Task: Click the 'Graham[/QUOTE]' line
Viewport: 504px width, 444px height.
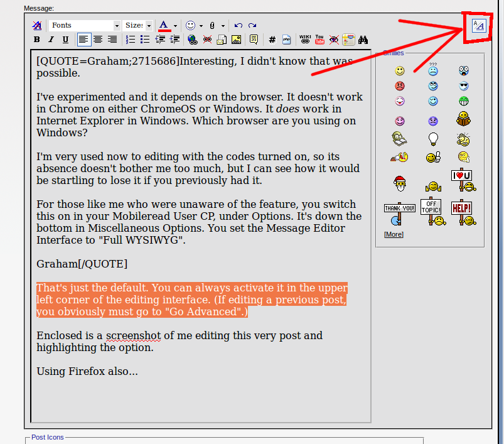Action: click(x=82, y=264)
